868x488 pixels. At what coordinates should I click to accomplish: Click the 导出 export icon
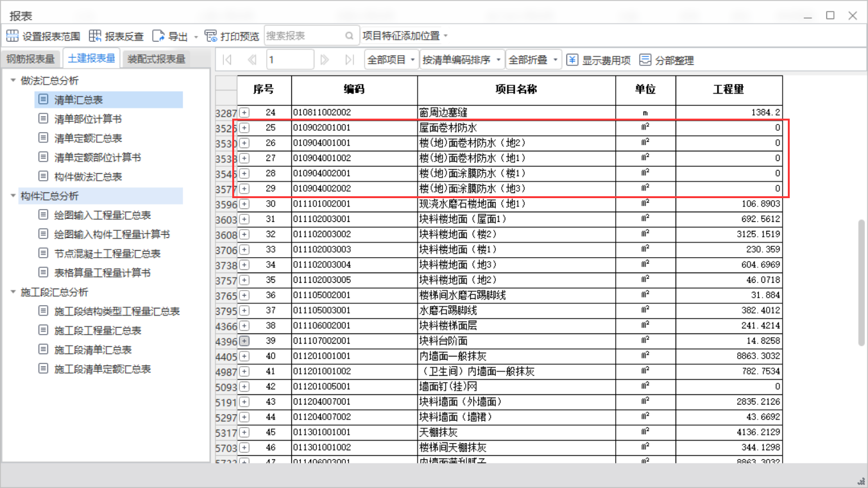point(158,36)
